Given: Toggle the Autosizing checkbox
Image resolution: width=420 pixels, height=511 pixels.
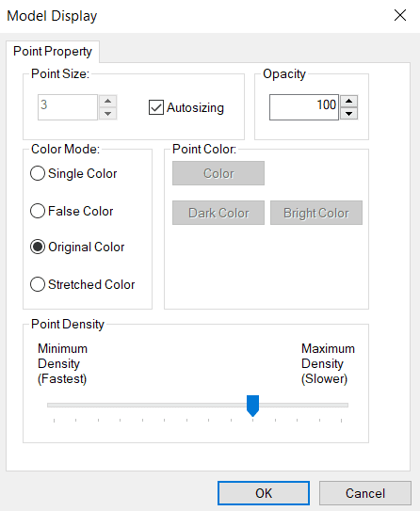Looking at the screenshot, I should coord(156,107).
